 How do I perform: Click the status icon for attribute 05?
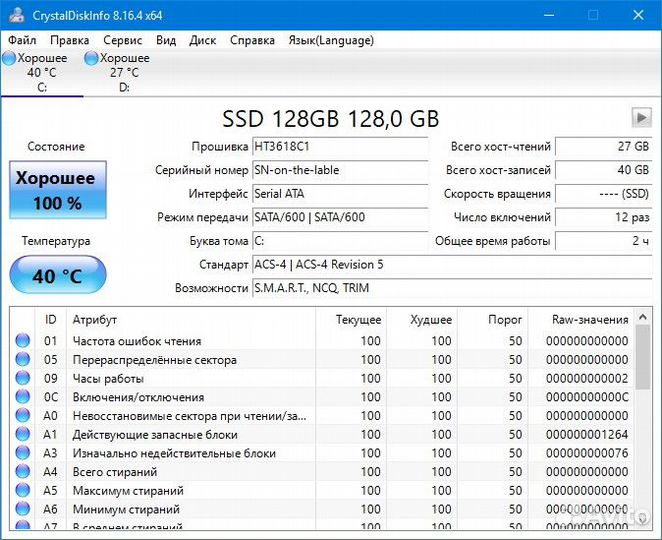(x=22, y=359)
